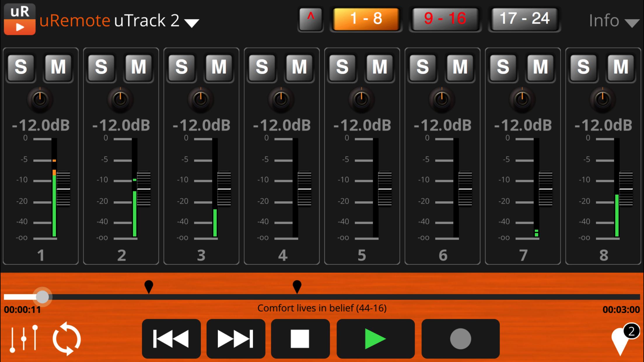This screenshot has height=362, width=644.
Task: Switch to channels 1-8 tab
Action: click(x=365, y=19)
